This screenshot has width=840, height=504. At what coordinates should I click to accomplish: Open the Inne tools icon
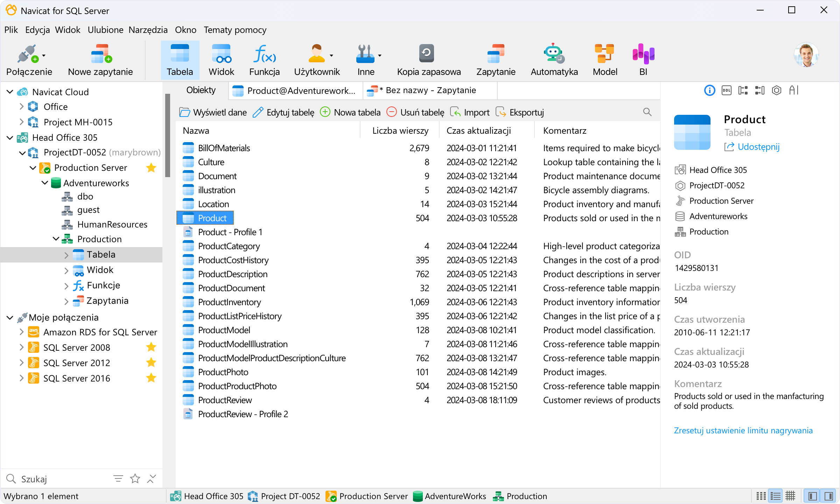(x=365, y=60)
